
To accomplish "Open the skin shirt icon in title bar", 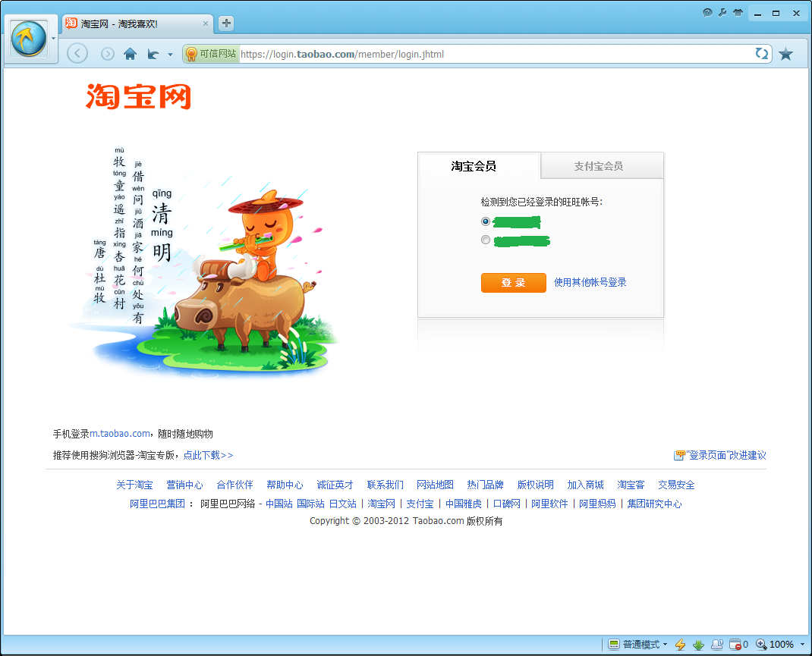I will click(x=738, y=13).
